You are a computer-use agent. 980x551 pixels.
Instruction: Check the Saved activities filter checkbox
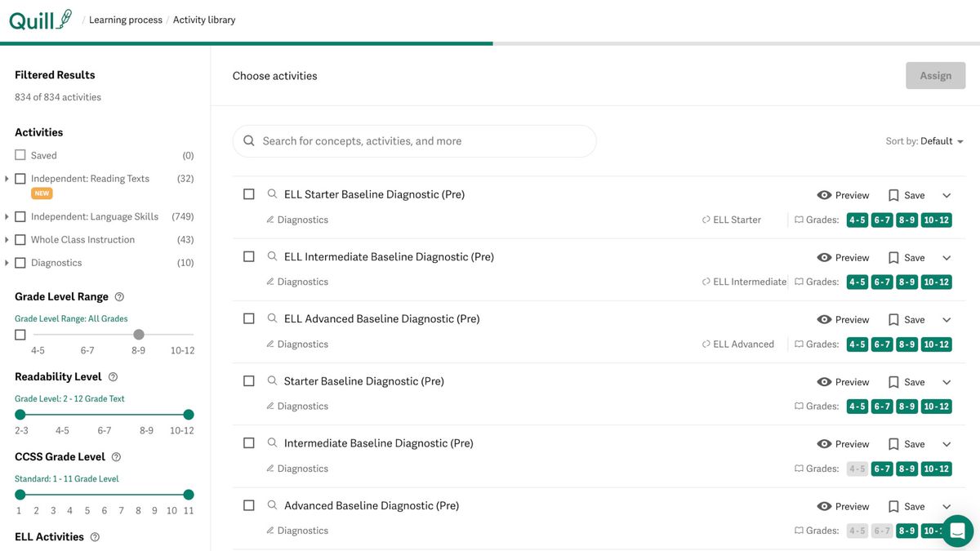pyautogui.click(x=20, y=155)
